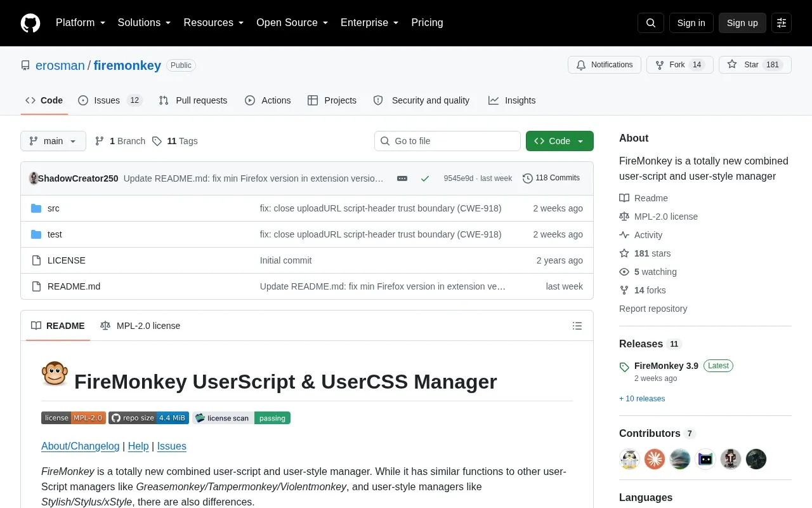Click the license MPL-2.0 badge

click(x=74, y=418)
